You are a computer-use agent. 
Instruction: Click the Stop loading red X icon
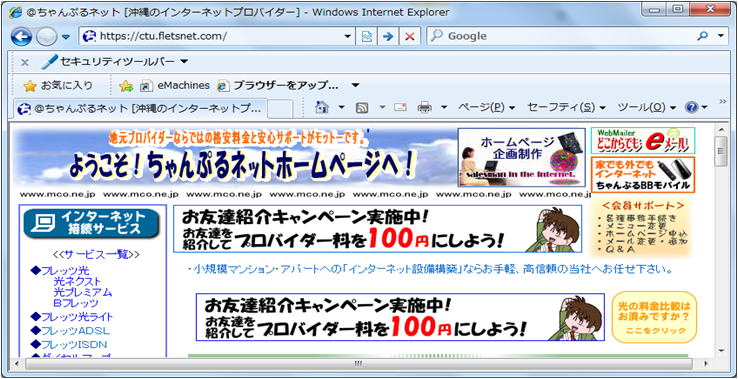click(x=409, y=36)
